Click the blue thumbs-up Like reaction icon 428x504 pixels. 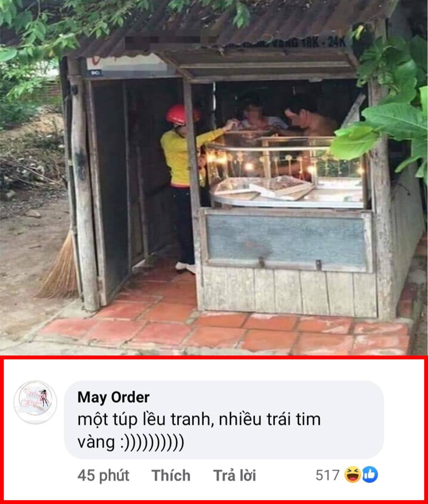pyautogui.click(x=370, y=475)
